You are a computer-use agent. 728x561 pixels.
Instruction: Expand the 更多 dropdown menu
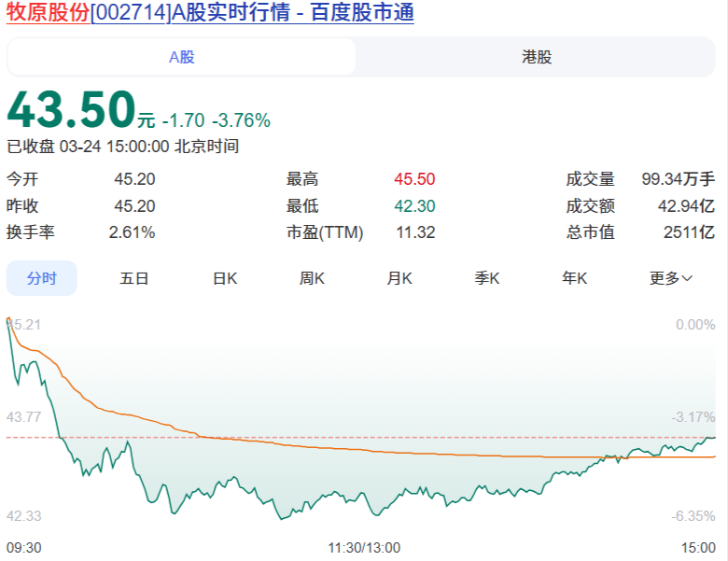[670, 278]
